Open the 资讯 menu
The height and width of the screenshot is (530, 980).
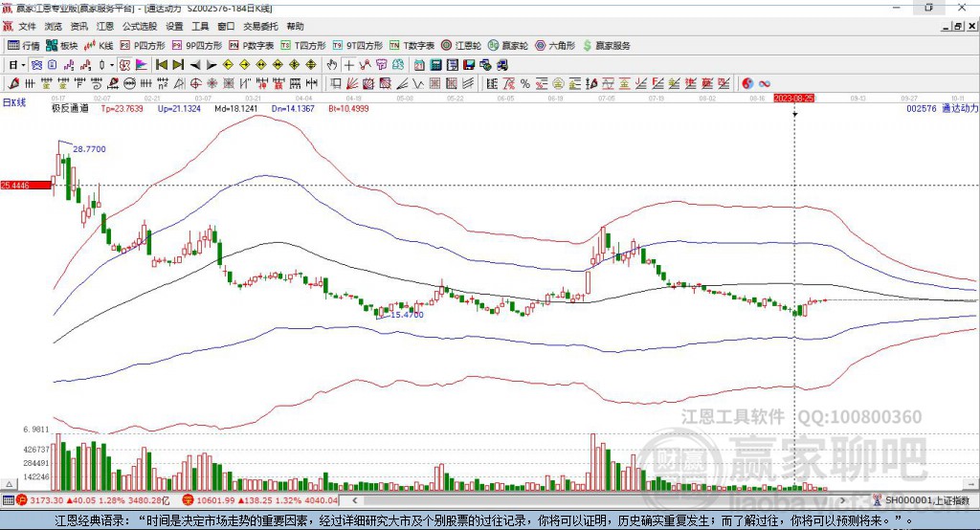[78, 26]
